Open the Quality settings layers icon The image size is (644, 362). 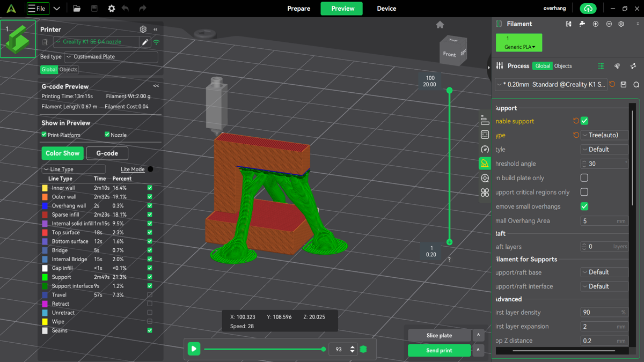click(485, 120)
